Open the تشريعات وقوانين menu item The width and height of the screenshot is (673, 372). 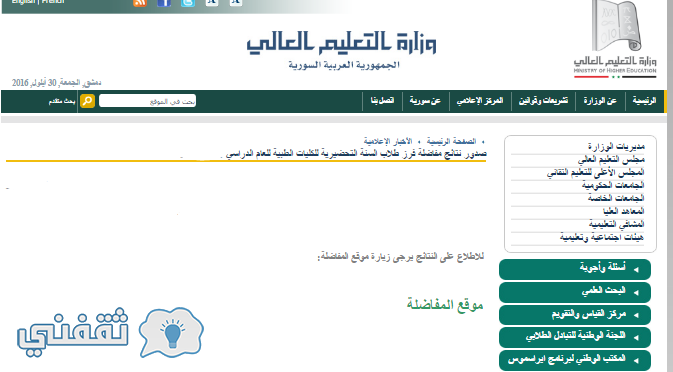pos(543,101)
